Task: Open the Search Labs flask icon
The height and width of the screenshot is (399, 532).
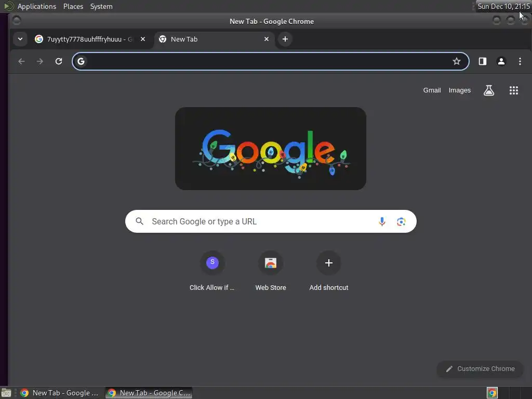Action: coord(488,90)
